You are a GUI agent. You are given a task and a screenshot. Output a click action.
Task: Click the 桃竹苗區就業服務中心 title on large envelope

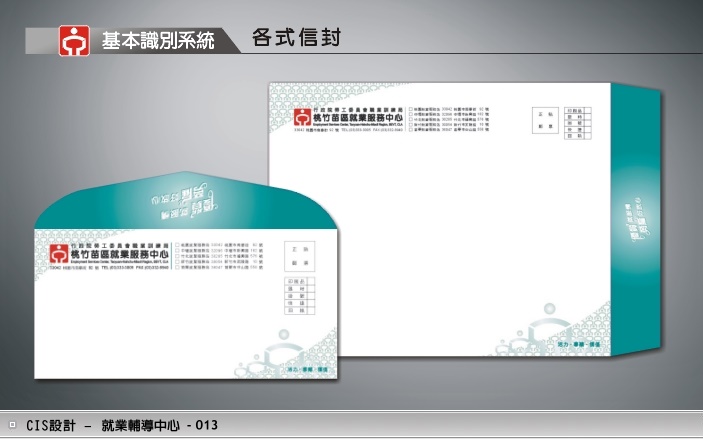(362, 120)
